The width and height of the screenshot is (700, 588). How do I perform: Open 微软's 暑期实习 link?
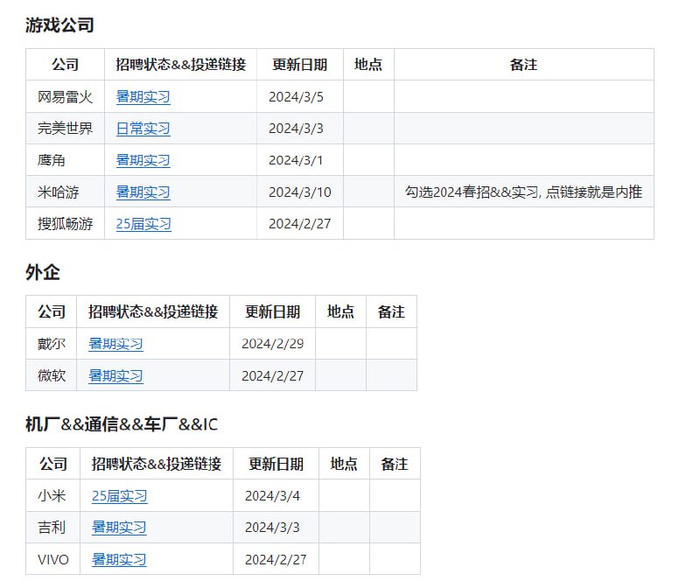click(x=115, y=375)
